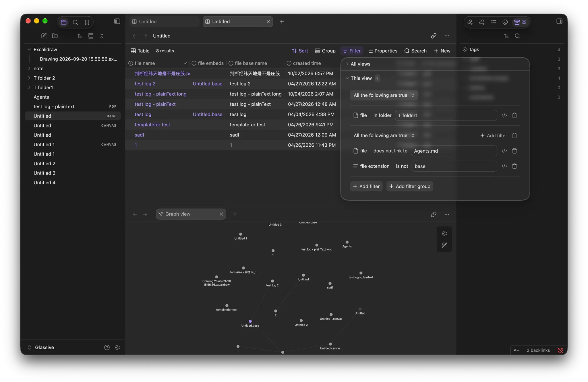Open graph view settings gear
This screenshot has height=382, width=588.
pyautogui.click(x=444, y=233)
